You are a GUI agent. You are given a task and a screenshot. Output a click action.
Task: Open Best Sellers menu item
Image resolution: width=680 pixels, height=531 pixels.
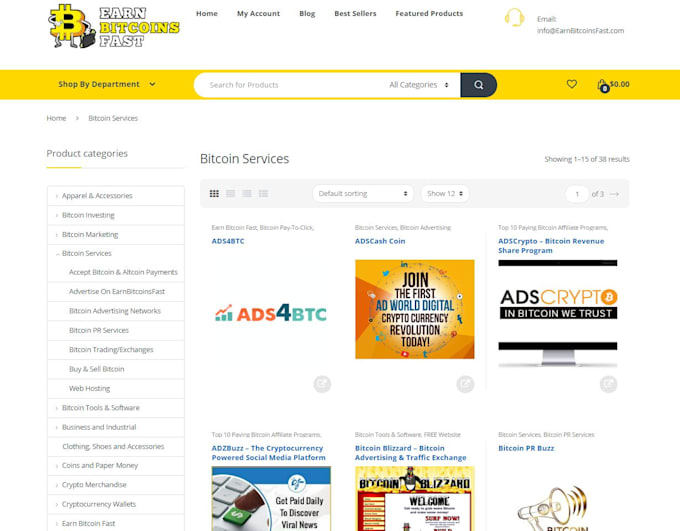(355, 13)
